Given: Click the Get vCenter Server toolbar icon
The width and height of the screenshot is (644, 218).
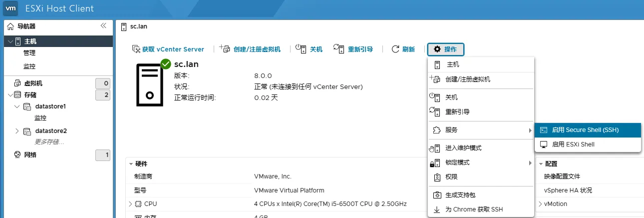Looking at the screenshot, I should pyautogui.click(x=136, y=49).
